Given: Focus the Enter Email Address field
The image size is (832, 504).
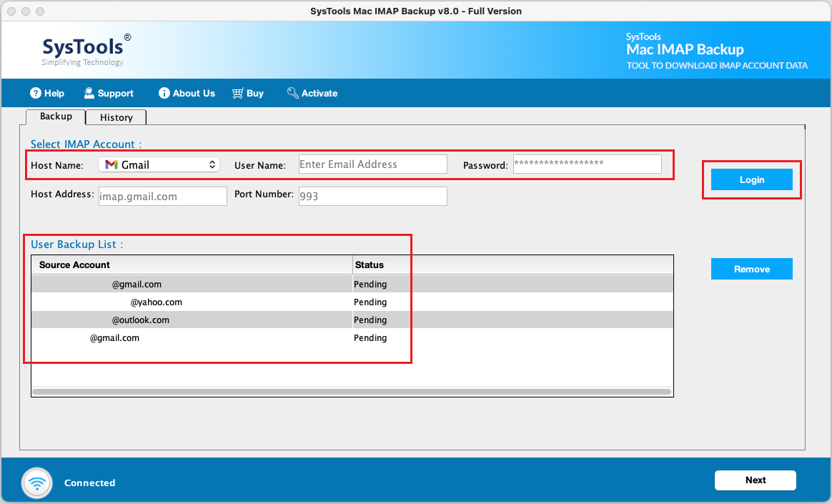Looking at the screenshot, I should [373, 164].
